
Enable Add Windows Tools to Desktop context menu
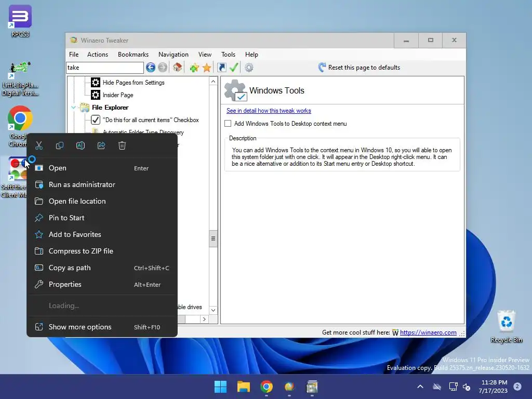228,124
